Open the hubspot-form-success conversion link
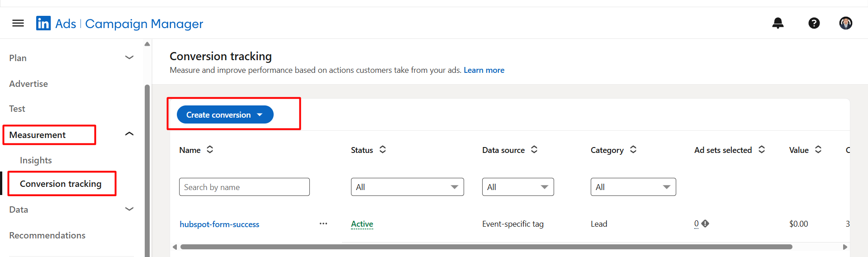 [219, 224]
